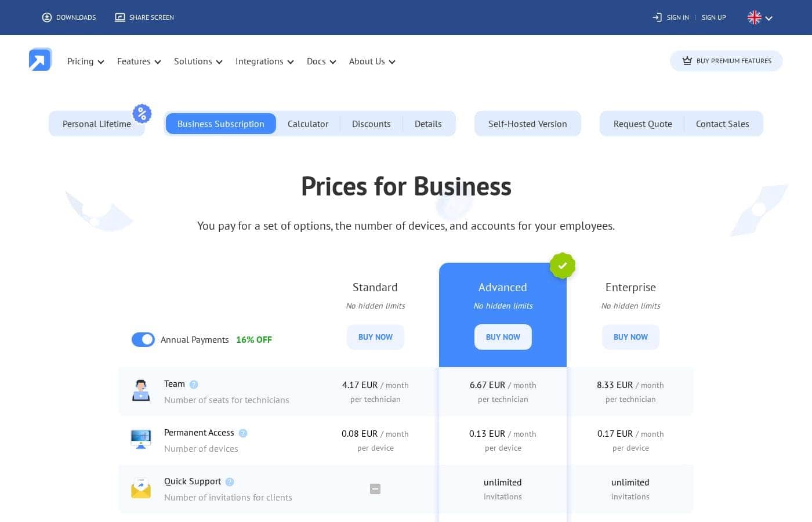Click the '0.13 EUR' Advanced device price
Image resolution: width=812 pixels, height=522 pixels.
tap(487, 434)
